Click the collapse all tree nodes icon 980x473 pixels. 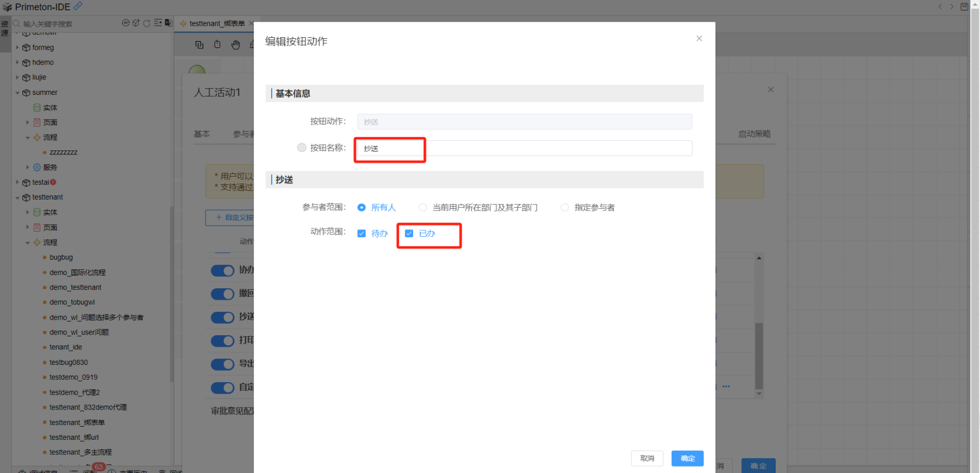(158, 23)
